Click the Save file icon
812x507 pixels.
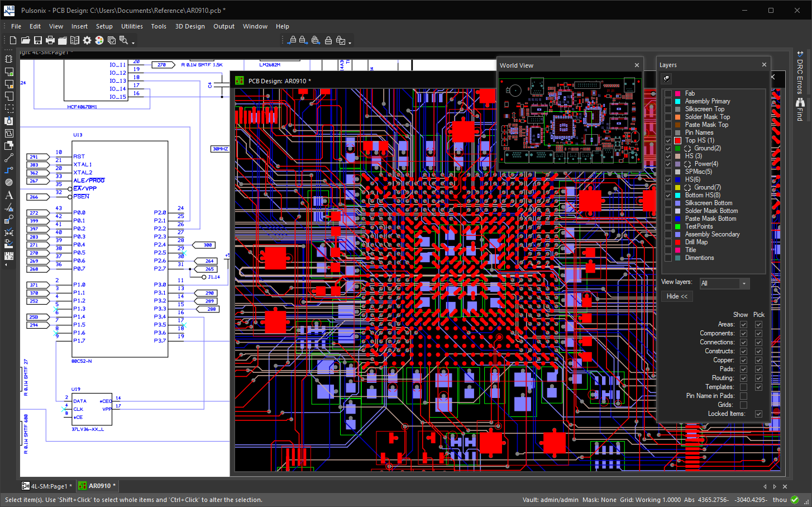pos(38,40)
